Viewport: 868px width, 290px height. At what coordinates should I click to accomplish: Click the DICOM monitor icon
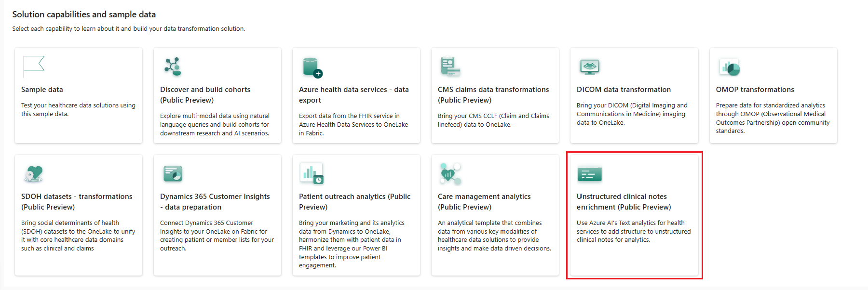click(x=589, y=67)
